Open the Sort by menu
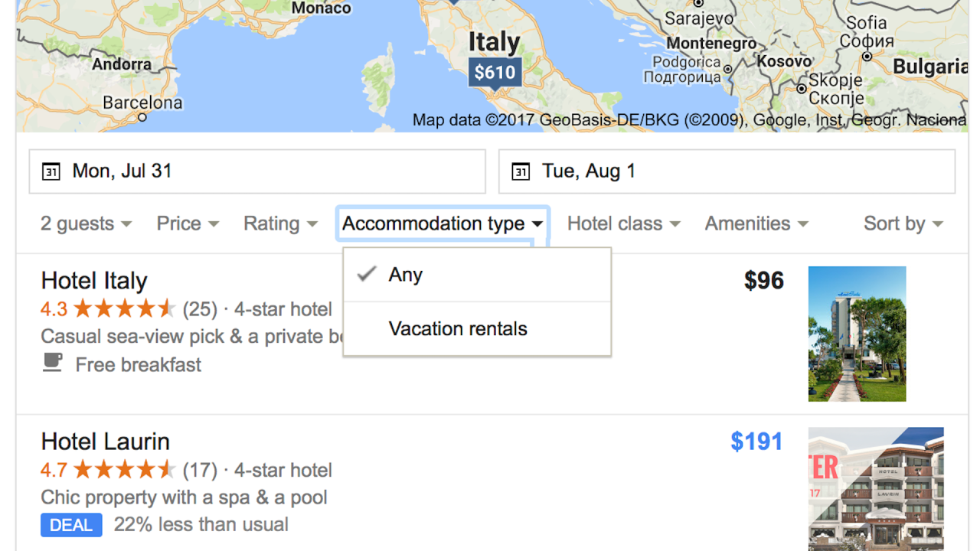 tap(903, 223)
